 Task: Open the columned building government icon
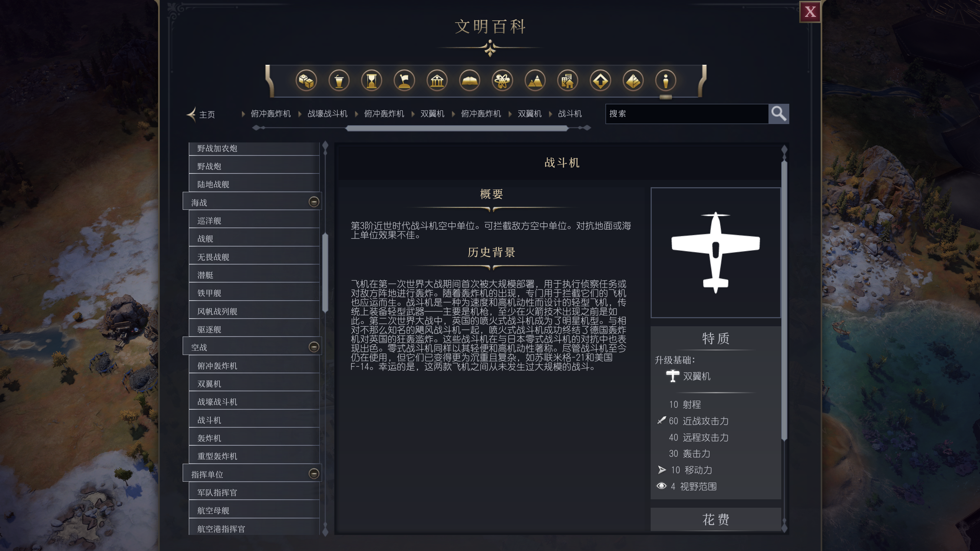pos(437,81)
